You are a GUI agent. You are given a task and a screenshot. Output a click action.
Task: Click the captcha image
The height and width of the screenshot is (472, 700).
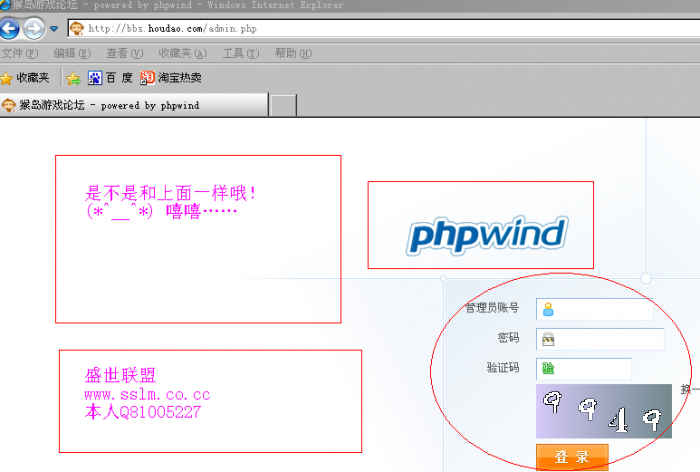click(604, 411)
